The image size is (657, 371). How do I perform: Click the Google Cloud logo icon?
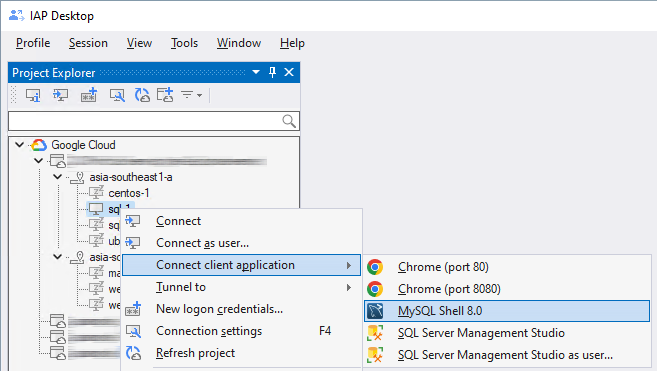(x=39, y=145)
